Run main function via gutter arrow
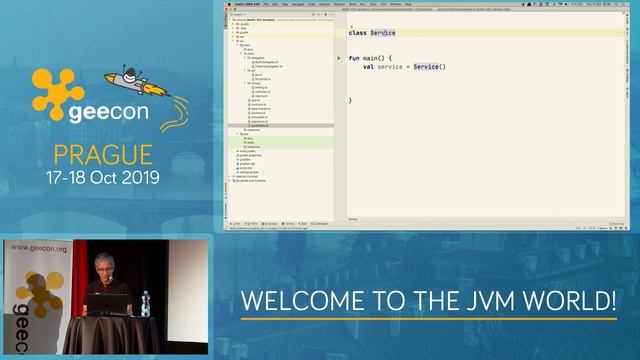 tap(339, 58)
